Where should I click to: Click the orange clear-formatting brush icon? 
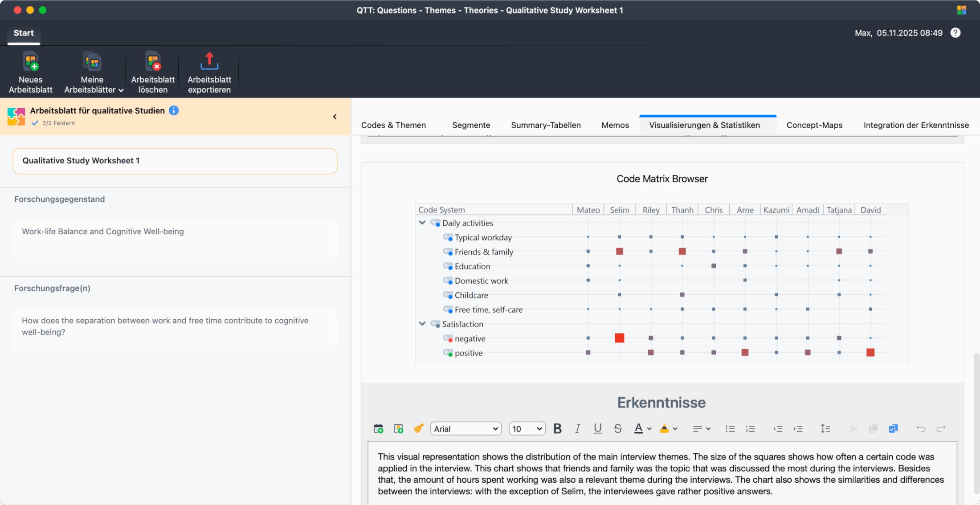(418, 428)
